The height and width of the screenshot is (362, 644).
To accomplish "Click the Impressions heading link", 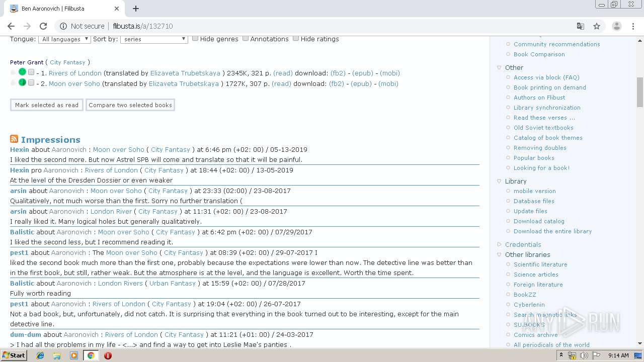I will [50, 140].
